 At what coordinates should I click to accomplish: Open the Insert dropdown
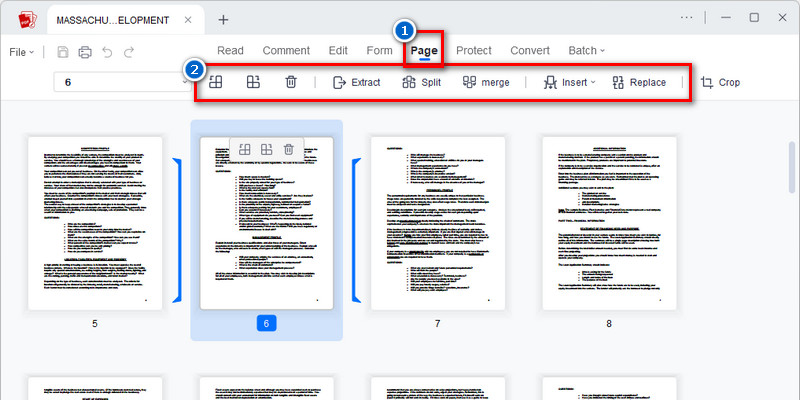pyautogui.click(x=569, y=83)
